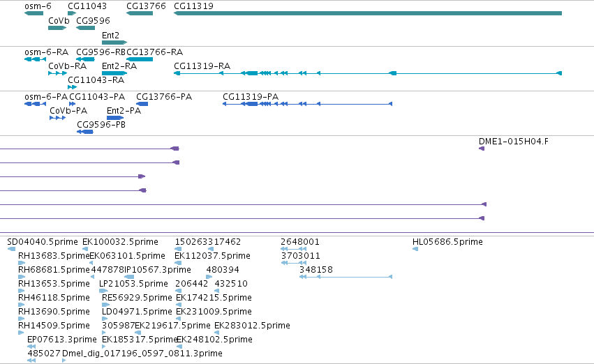The width and height of the screenshot is (594, 364).
Task: Select the LD04971.5prime EST label
Action: [137, 312]
